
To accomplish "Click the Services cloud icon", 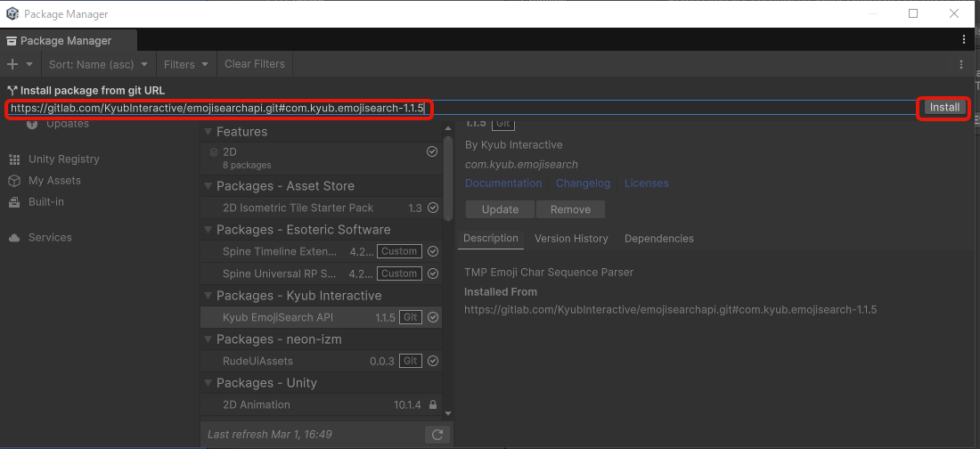I will click(14, 238).
